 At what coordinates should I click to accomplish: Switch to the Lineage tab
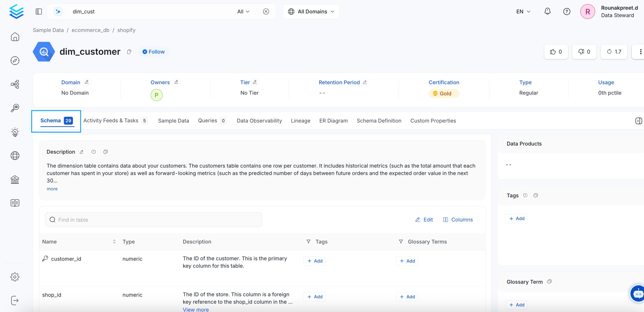[x=300, y=121]
